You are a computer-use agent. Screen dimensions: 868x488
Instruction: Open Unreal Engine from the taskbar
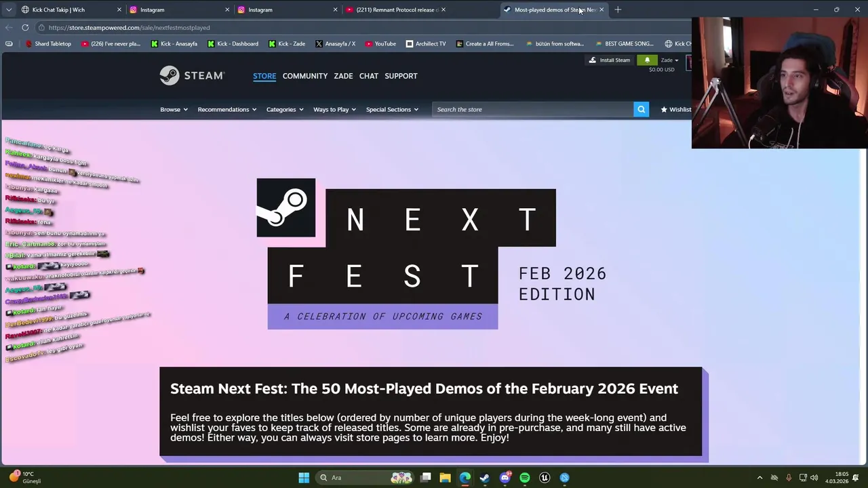[545, 478]
